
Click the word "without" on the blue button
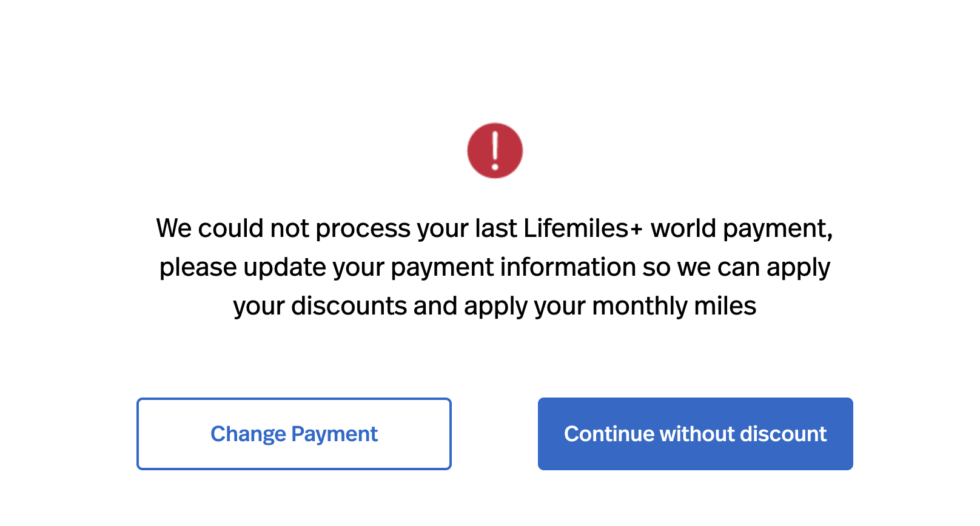[x=697, y=434]
